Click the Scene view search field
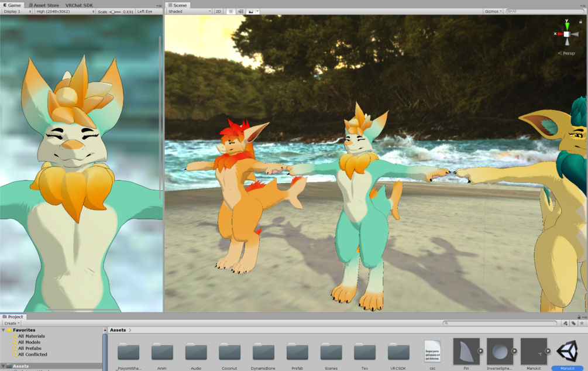The width and height of the screenshot is (588, 371). [x=545, y=12]
